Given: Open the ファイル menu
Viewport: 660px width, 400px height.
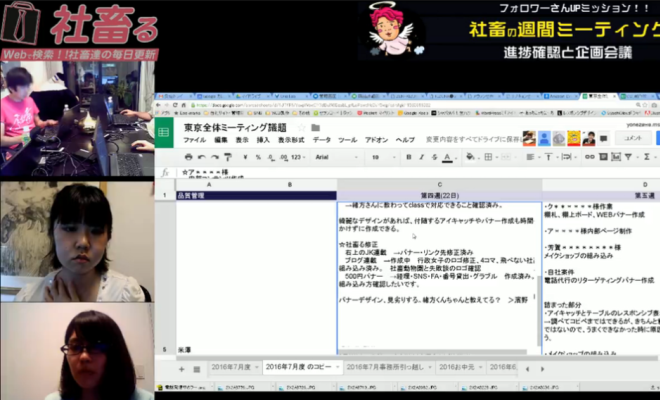Looking at the screenshot, I should coord(194,140).
